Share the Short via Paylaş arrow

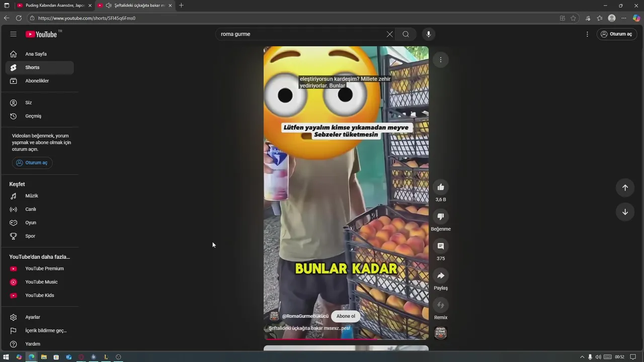pyautogui.click(x=441, y=276)
